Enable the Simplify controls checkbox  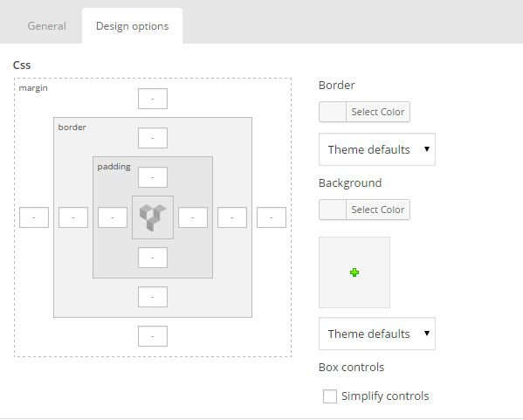329,396
